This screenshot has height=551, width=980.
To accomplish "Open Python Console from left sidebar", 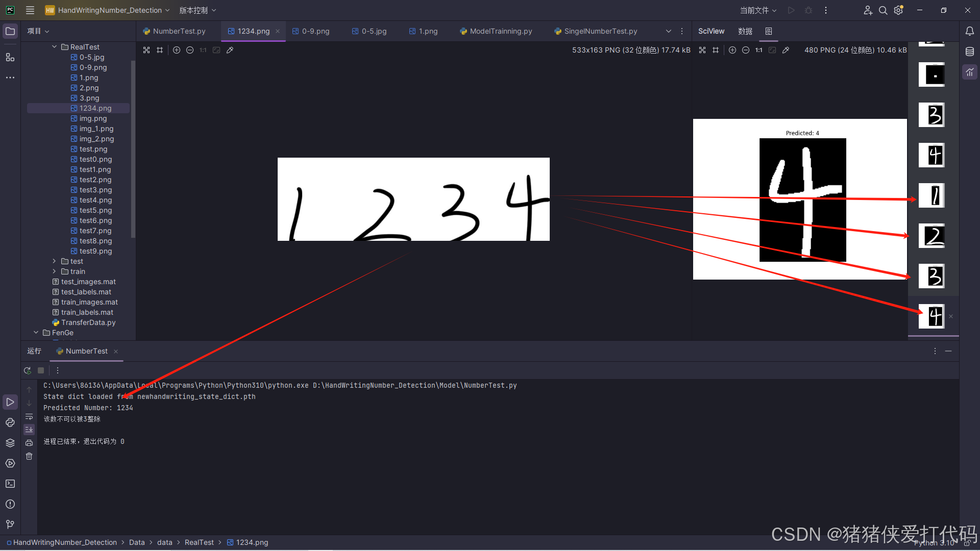I will [10, 422].
